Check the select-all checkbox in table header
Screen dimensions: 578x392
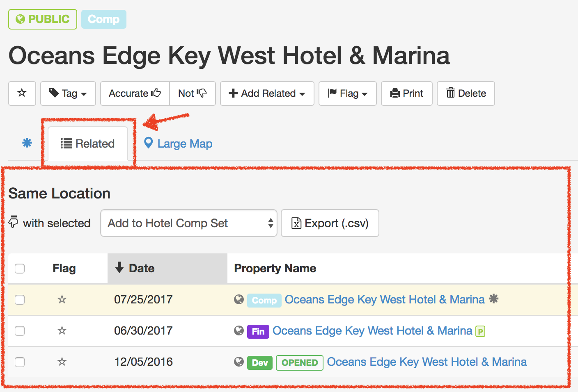20,268
